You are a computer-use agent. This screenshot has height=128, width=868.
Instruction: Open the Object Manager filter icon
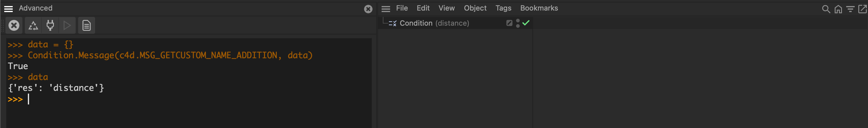[x=850, y=9]
